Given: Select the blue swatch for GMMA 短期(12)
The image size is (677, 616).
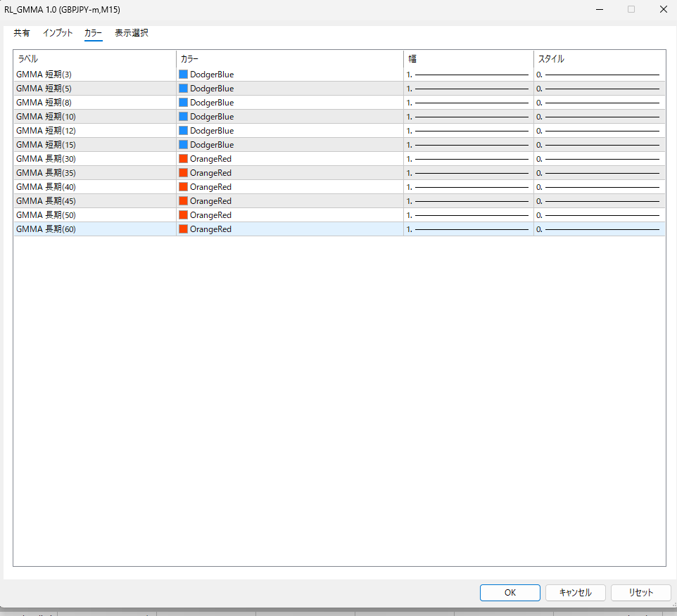Looking at the screenshot, I should click(x=184, y=130).
